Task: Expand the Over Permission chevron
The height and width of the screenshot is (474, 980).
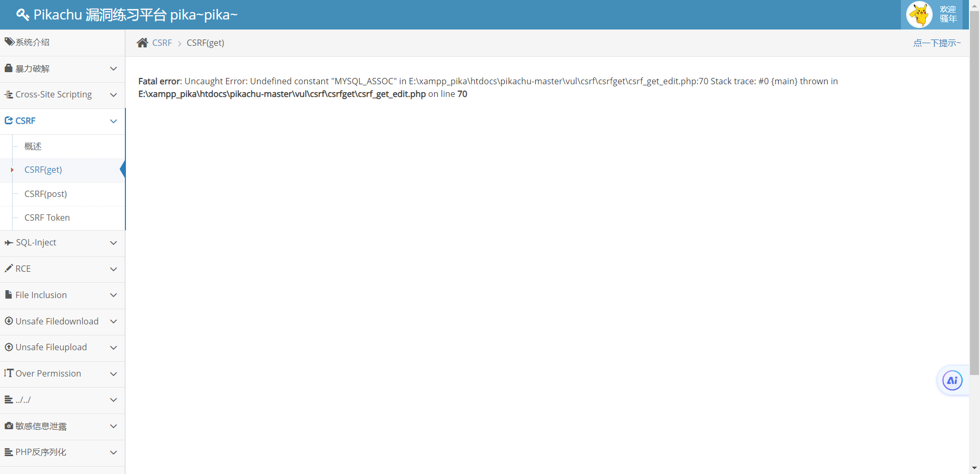Action: pyautogui.click(x=113, y=374)
